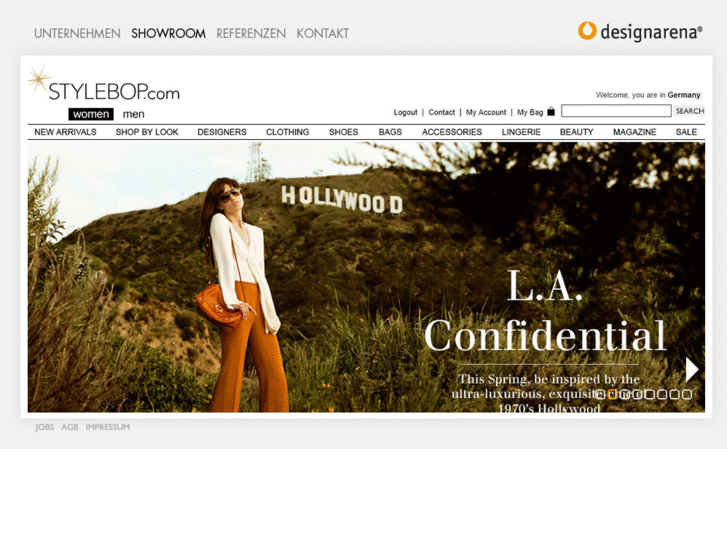727x545 pixels.
Task: Select the last slideshow indicator square
Action: (687, 394)
